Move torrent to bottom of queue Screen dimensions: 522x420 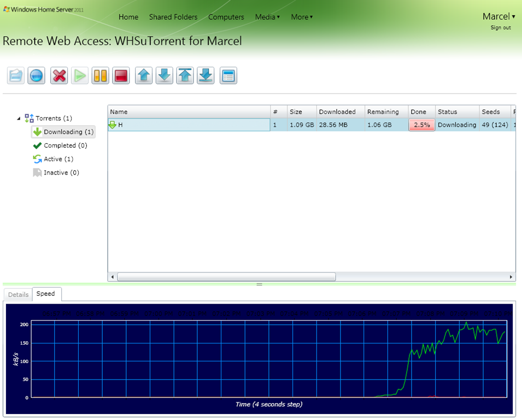[x=206, y=75]
